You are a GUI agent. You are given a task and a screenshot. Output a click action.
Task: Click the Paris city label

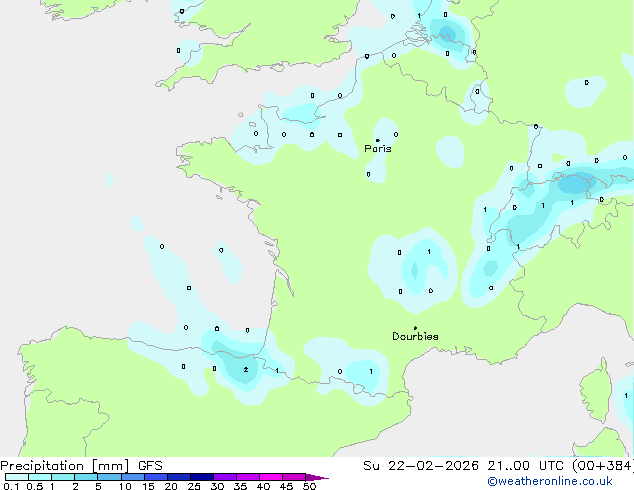click(378, 149)
